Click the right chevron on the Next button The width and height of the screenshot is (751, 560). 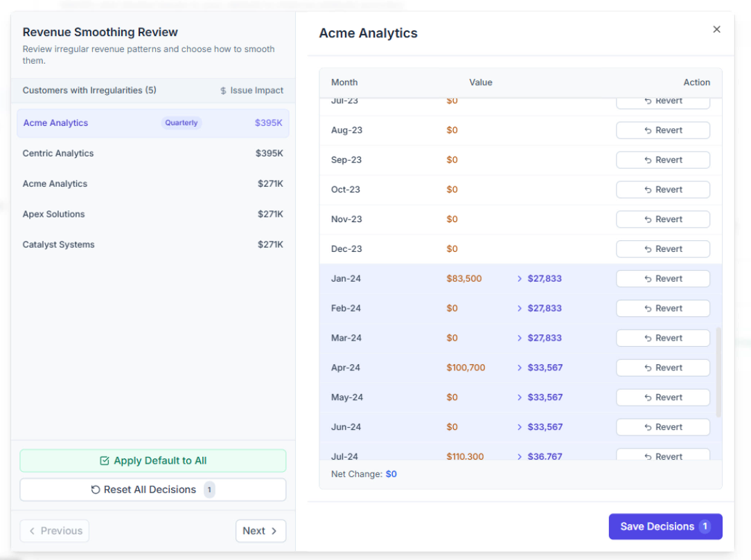[x=276, y=531]
